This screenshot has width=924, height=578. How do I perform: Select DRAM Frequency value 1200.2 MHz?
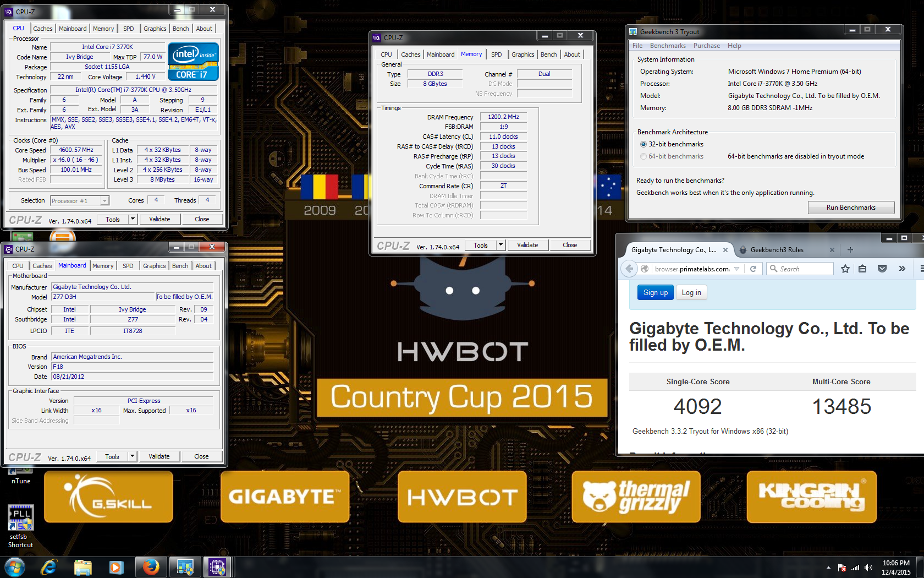(503, 117)
